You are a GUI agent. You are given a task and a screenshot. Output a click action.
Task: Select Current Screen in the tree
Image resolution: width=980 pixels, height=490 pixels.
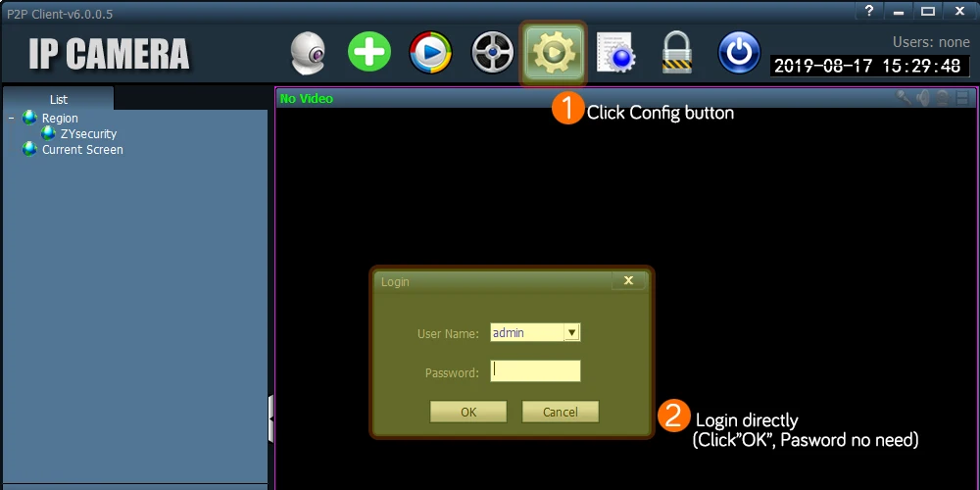pos(82,150)
